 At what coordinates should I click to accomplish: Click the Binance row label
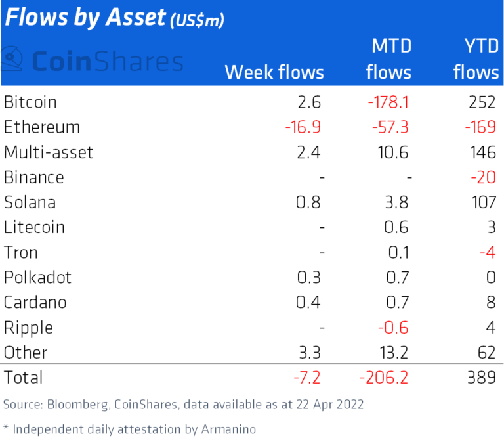coord(33,177)
